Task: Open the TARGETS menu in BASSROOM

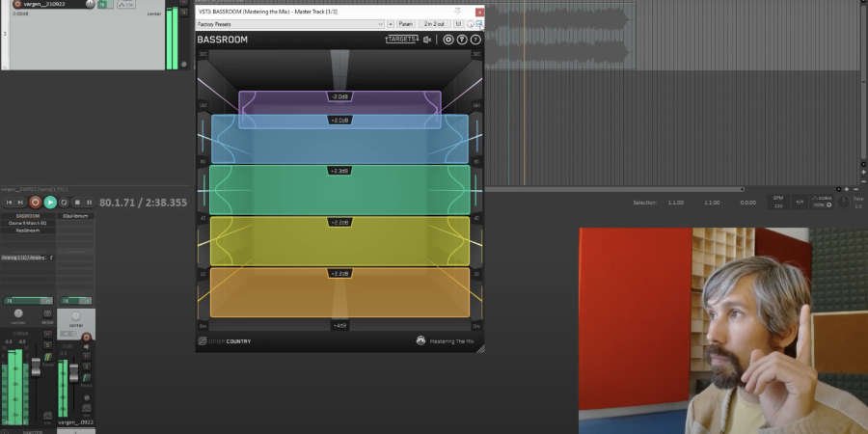Action: tap(402, 40)
